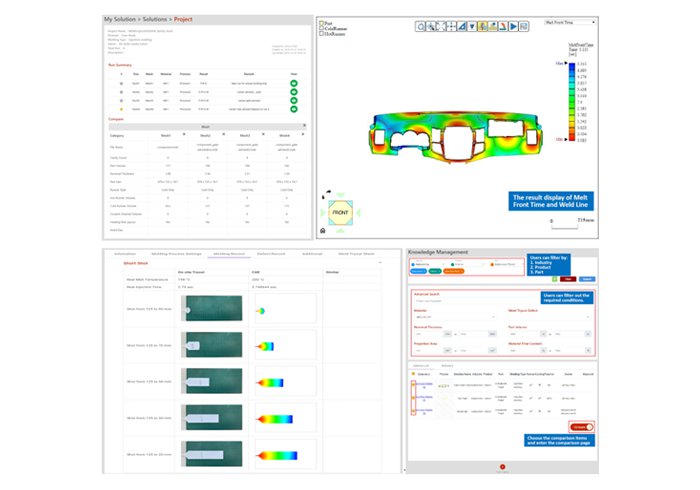Viewport: 700px width, 490px height.
Task: Switch to the Information tab
Action: pyautogui.click(x=125, y=253)
